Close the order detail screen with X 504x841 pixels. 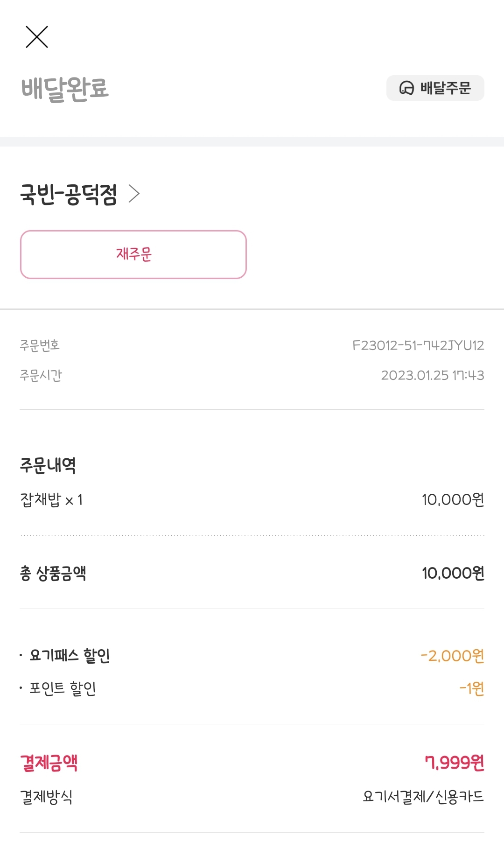tap(37, 37)
